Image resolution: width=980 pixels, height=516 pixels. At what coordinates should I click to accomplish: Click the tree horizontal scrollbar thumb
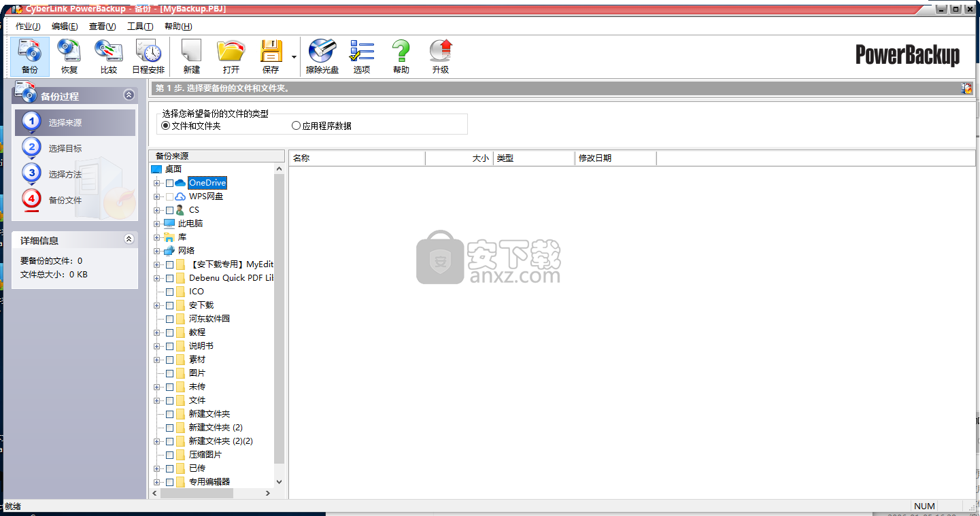[x=197, y=494]
